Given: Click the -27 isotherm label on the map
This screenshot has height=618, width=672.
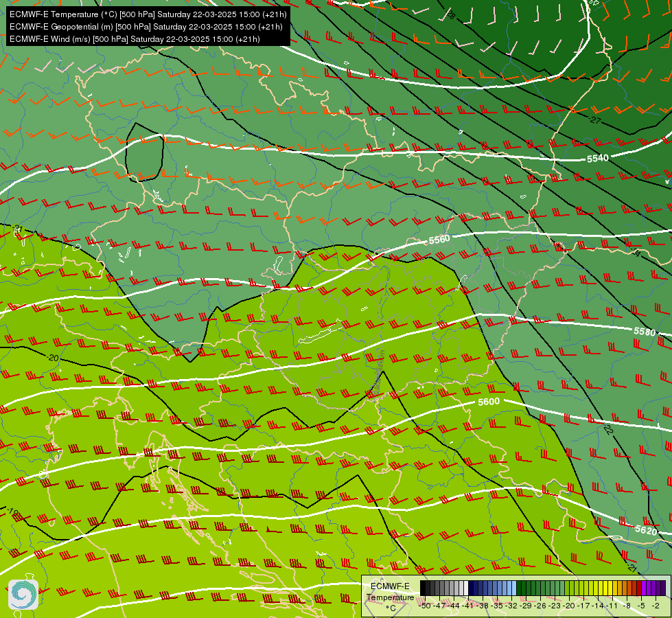Looking at the screenshot, I should [x=594, y=120].
